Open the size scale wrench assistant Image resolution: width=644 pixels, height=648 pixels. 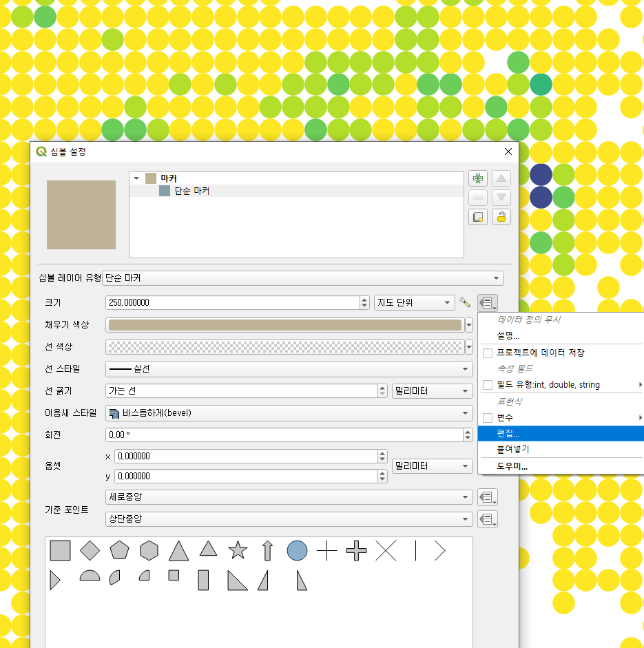point(465,302)
